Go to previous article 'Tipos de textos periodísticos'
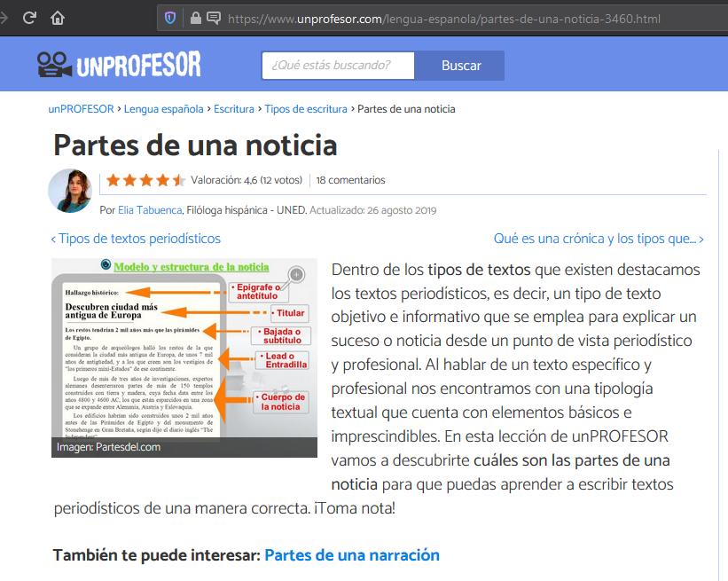Viewport: 728px width, 581px height. tap(136, 239)
